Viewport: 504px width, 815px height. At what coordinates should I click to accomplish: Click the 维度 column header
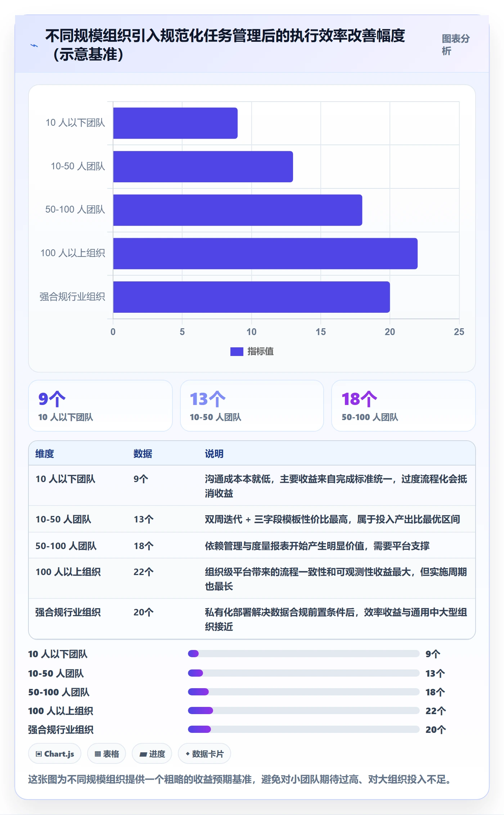pyautogui.click(x=45, y=454)
